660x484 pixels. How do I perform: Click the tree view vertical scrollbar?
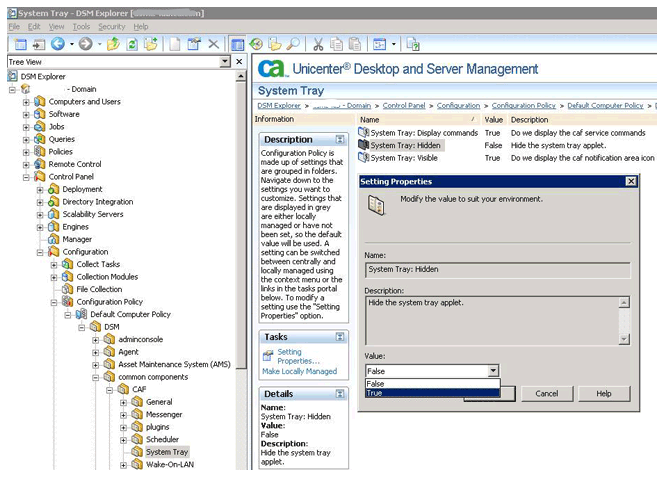241,220
